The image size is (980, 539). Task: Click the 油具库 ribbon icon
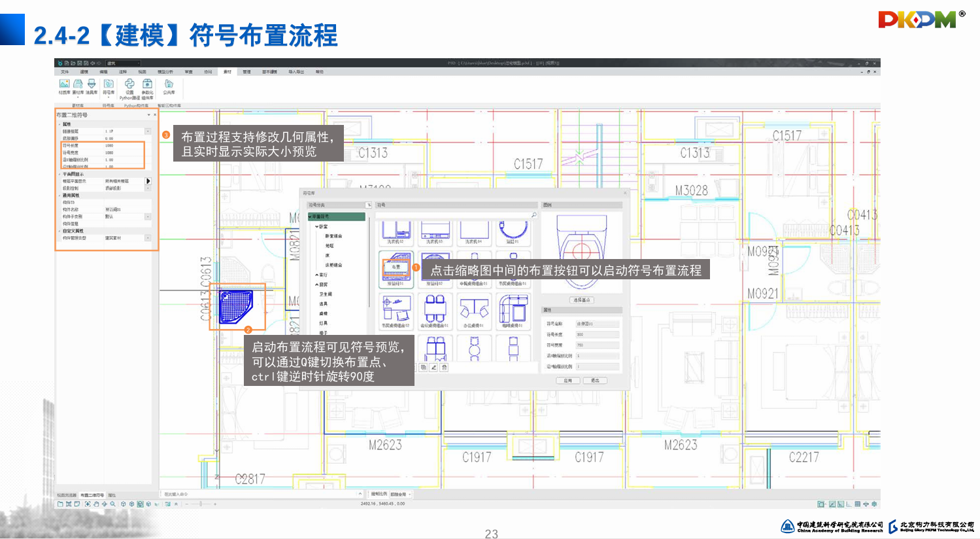coord(92,84)
